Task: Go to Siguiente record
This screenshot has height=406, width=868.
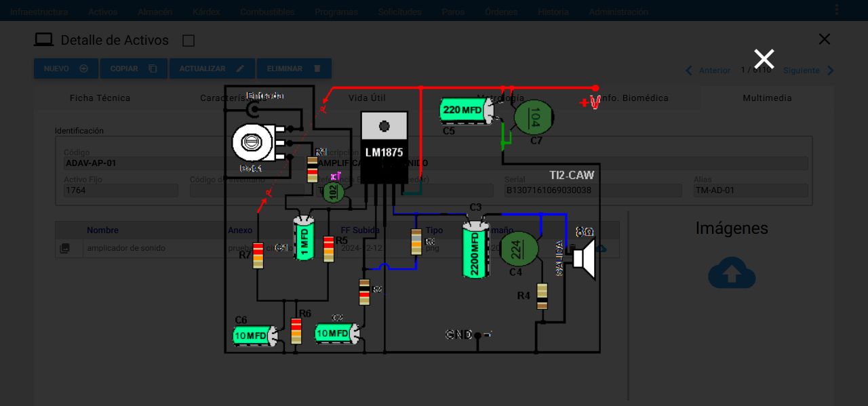Action: 802,70
